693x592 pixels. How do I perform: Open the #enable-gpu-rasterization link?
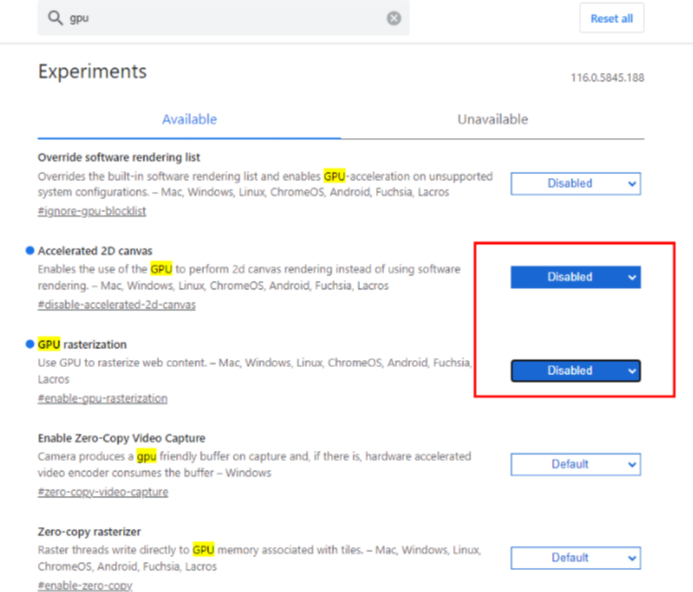103,399
